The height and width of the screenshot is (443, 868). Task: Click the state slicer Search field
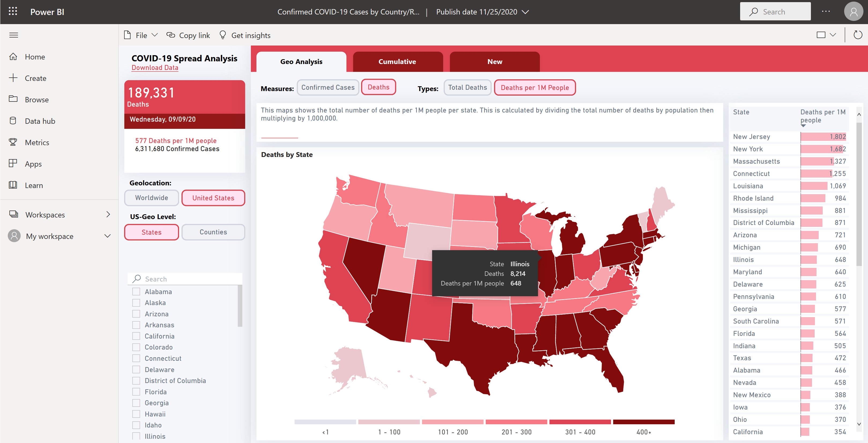(185, 279)
